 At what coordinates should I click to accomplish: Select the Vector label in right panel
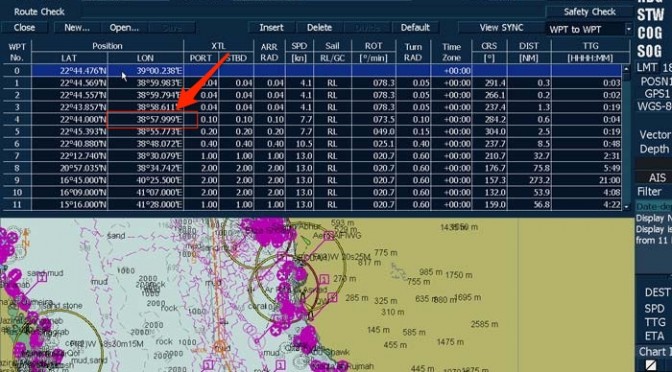tap(654, 135)
